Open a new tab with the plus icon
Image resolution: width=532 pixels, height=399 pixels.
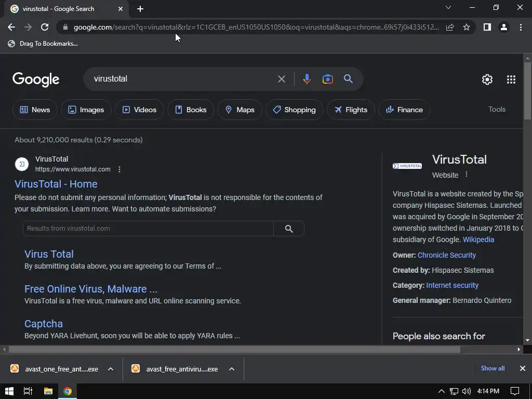(140, 9)
